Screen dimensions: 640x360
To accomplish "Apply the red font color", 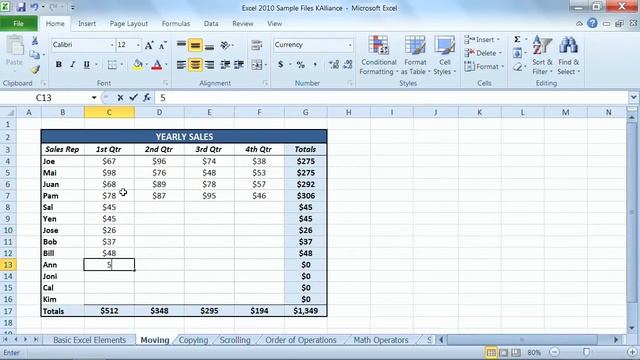I will coord(157,64).
